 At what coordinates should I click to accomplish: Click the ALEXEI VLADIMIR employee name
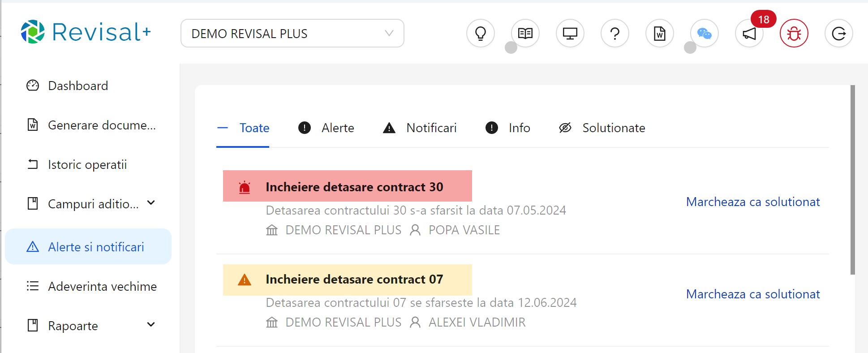pos(477,323)
